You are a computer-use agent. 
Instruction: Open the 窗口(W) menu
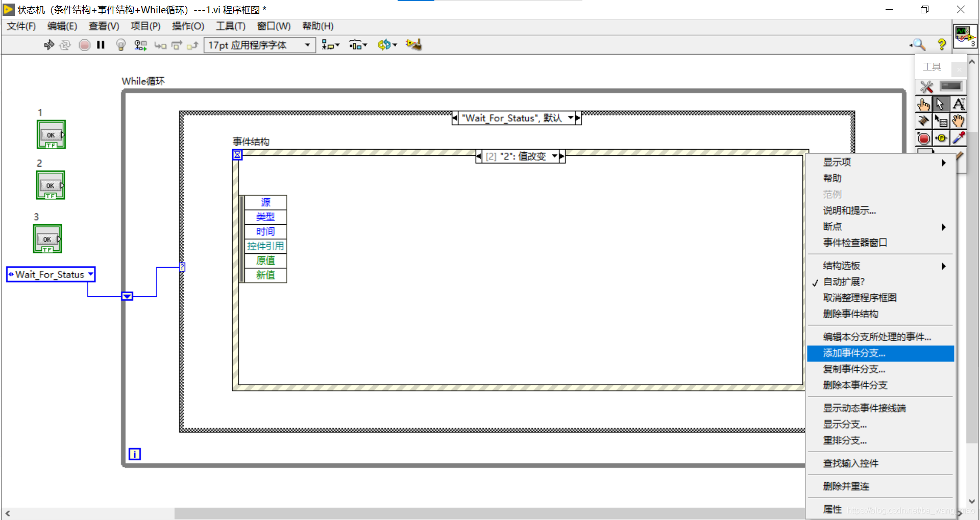pos(274,26)
